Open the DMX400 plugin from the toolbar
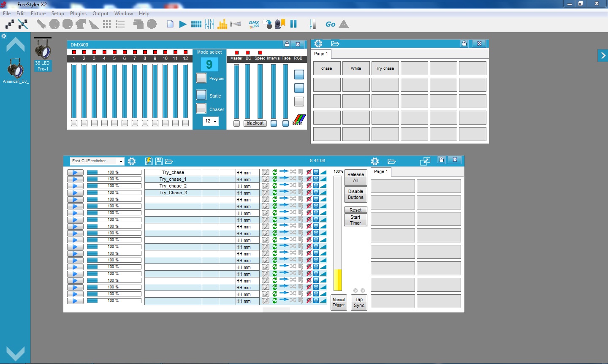Image resolution: width=608 pixels, height=364 pixels. [x=254, y=24]
